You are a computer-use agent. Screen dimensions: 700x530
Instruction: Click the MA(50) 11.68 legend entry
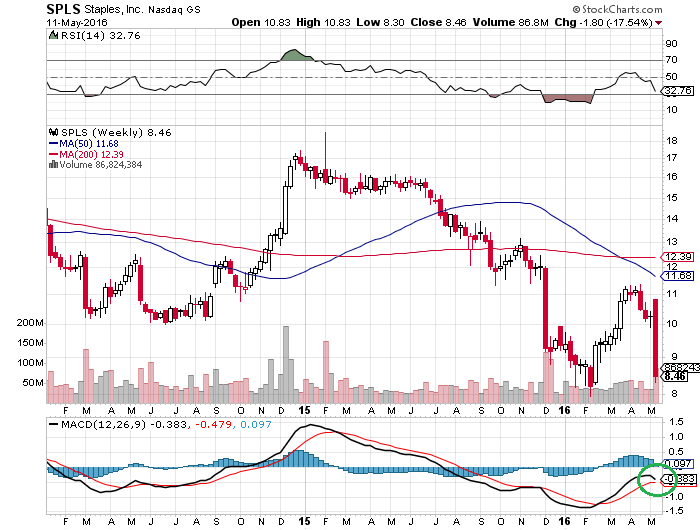point(83,144)
